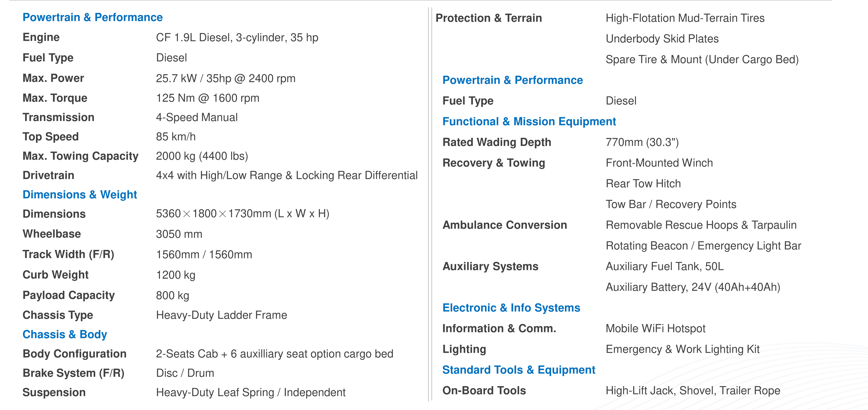Click the Mobile WiFi Hotspot text
This screenshot has width=868, height=410.
click(655, 328)
